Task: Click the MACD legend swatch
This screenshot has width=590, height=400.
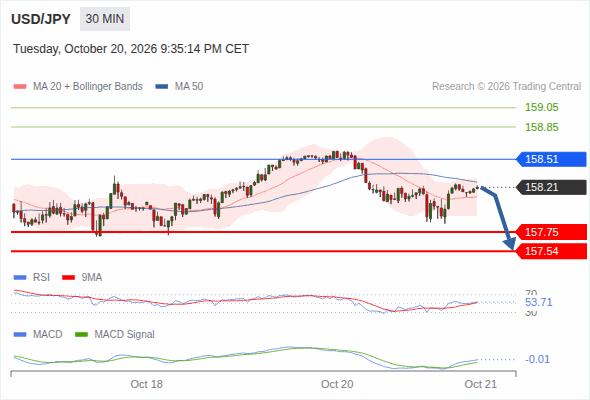Action: coord(20,334)
